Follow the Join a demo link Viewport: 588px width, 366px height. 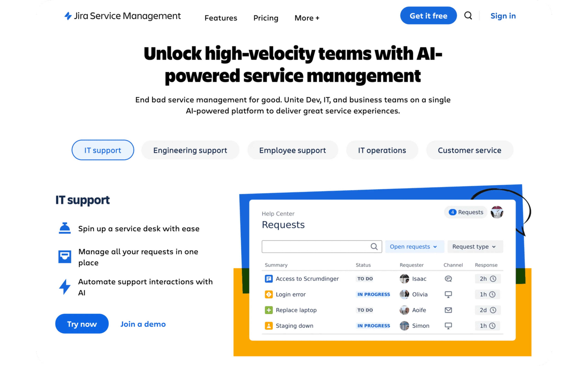pyautogui.click(x=143, y=324)
